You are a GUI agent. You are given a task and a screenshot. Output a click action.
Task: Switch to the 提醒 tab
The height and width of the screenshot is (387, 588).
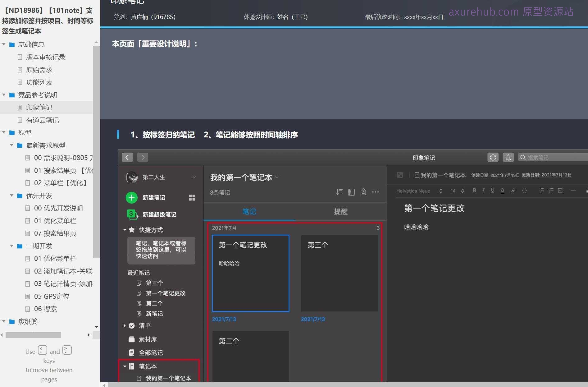(x=341, y=212)
